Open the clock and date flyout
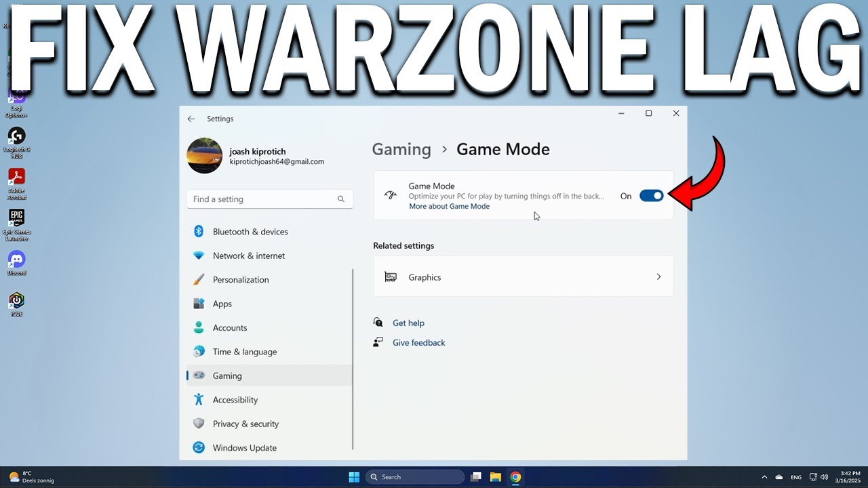 850,477
